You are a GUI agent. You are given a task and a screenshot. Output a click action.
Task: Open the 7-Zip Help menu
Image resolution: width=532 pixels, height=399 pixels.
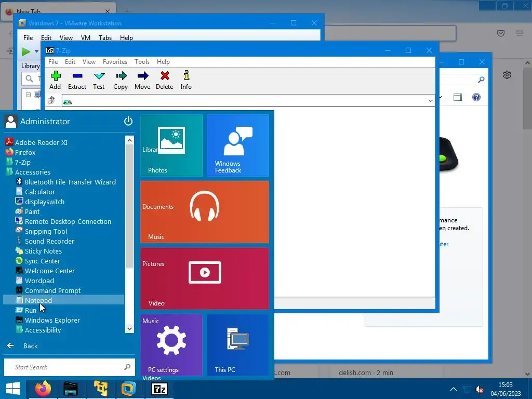[x=163, y=62]
